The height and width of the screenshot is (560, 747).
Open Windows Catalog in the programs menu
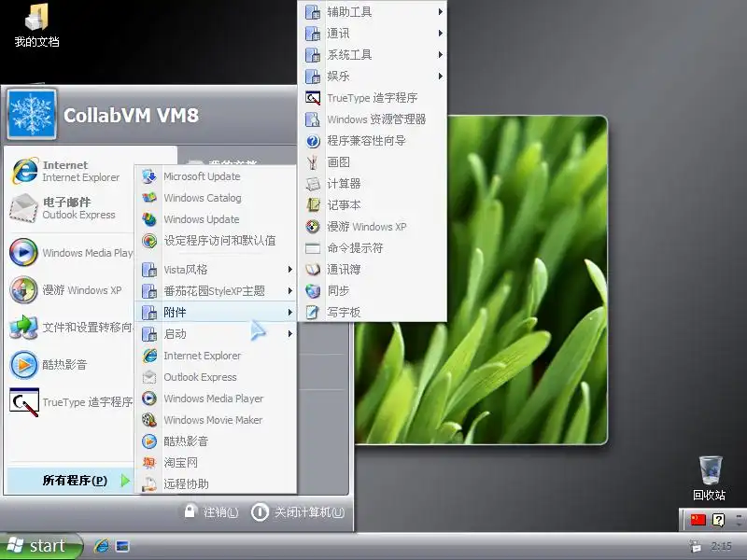coord(216,198)
